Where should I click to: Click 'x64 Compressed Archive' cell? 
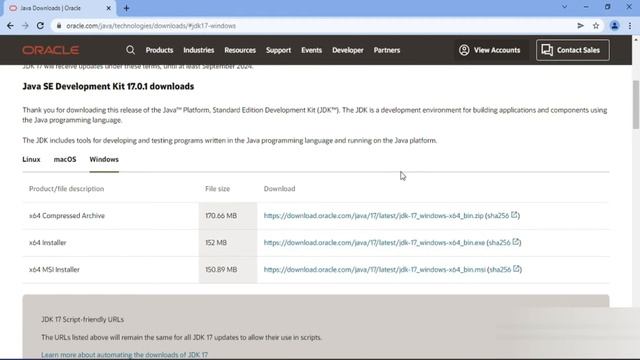coord(67,216)
